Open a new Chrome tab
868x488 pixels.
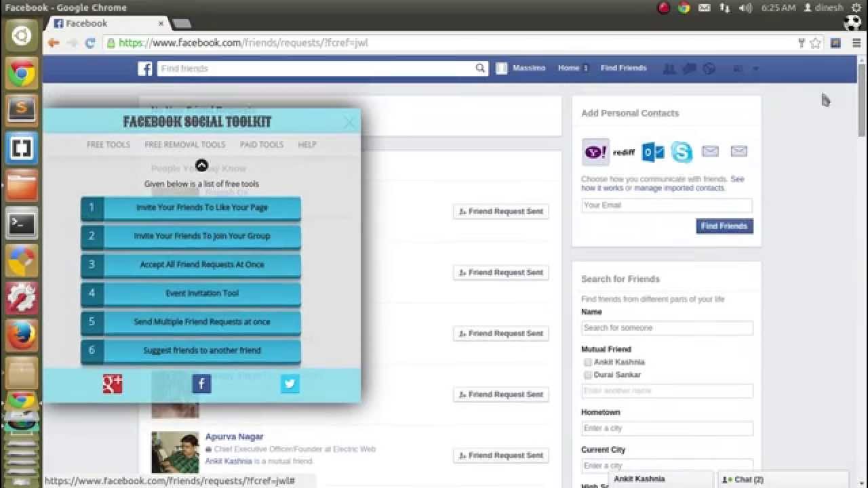182,24
